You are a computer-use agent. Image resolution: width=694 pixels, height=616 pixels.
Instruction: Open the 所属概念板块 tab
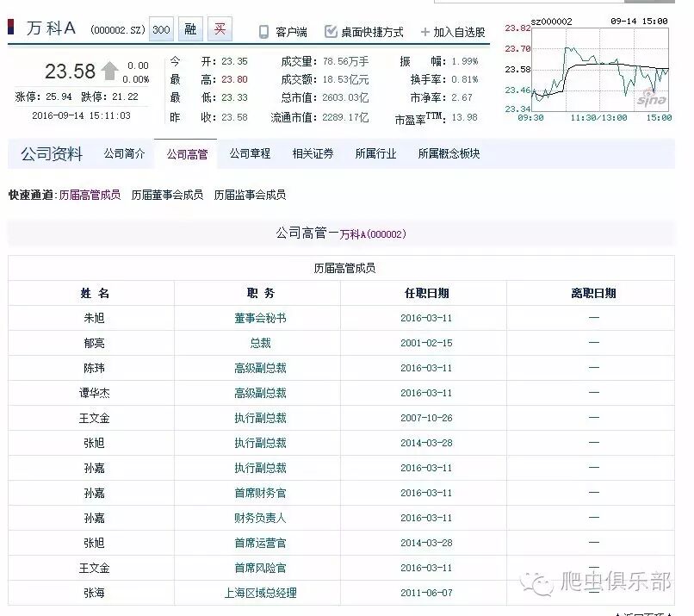pyautogui.click(x=449, y=153)
